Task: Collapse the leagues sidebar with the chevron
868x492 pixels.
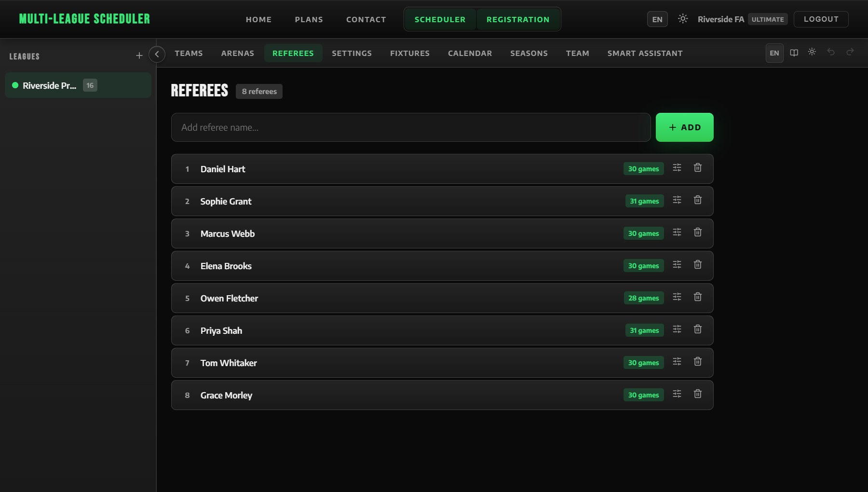Action: point(157,54)
